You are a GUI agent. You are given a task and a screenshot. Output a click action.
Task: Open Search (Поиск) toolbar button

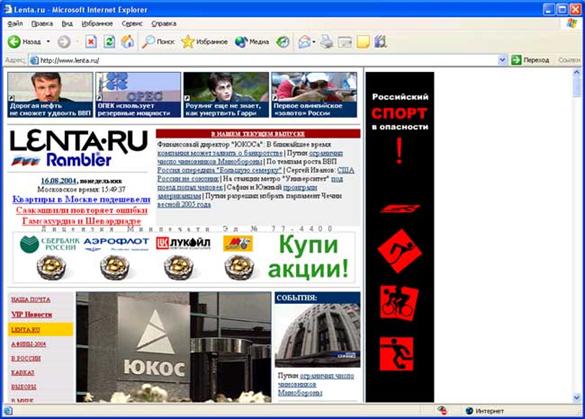pyautogui.click(x=158, y=42)
